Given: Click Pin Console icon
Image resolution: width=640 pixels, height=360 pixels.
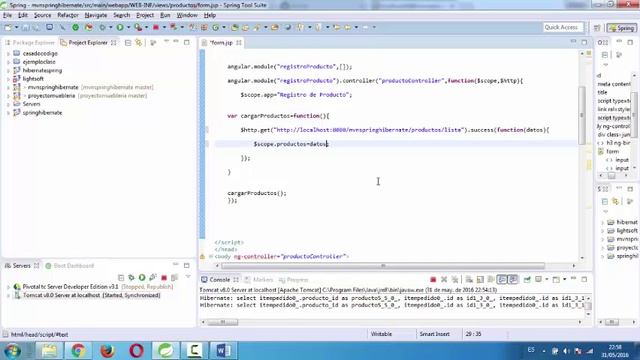Looking at the screenshot, I should tap(527, 280).
